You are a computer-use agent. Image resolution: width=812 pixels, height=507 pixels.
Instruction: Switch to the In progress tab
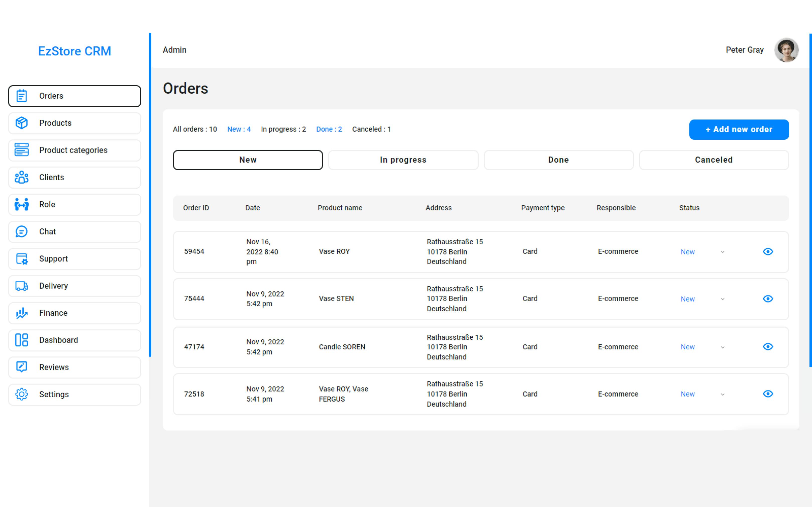[x=403, y=160]
